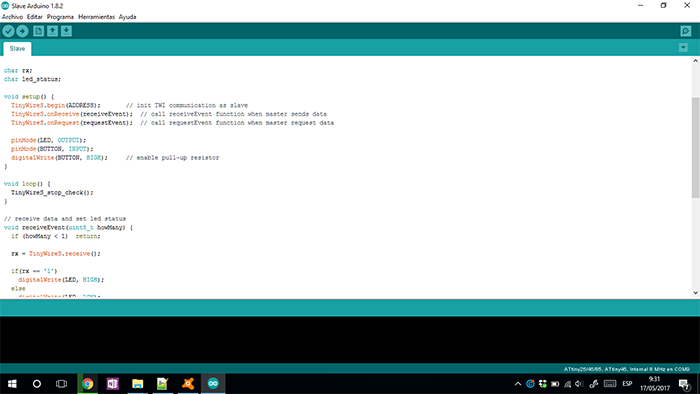Open the Notepad++ taskbar icon
Viewport: 700px width, 394px height.
(x=162, y=384)
